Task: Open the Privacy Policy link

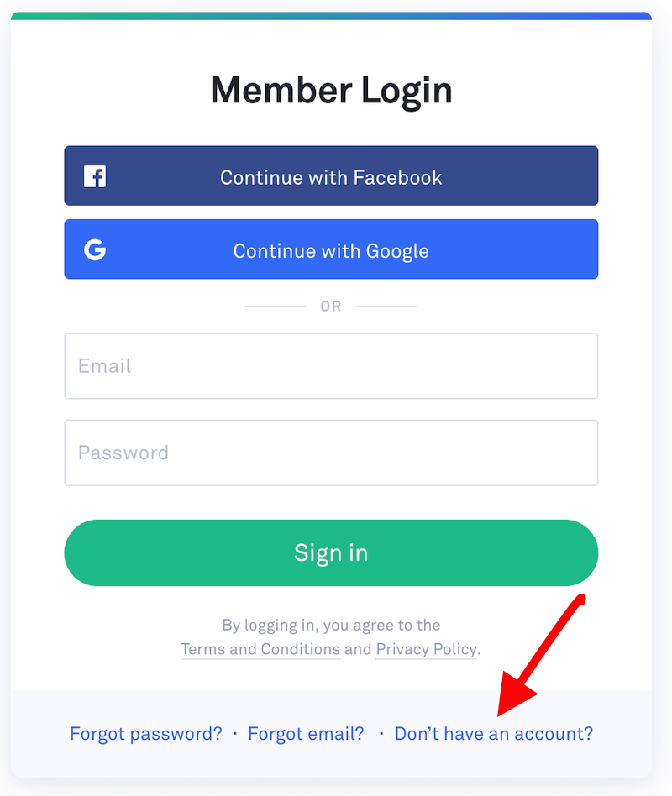Action: [426, 649]
